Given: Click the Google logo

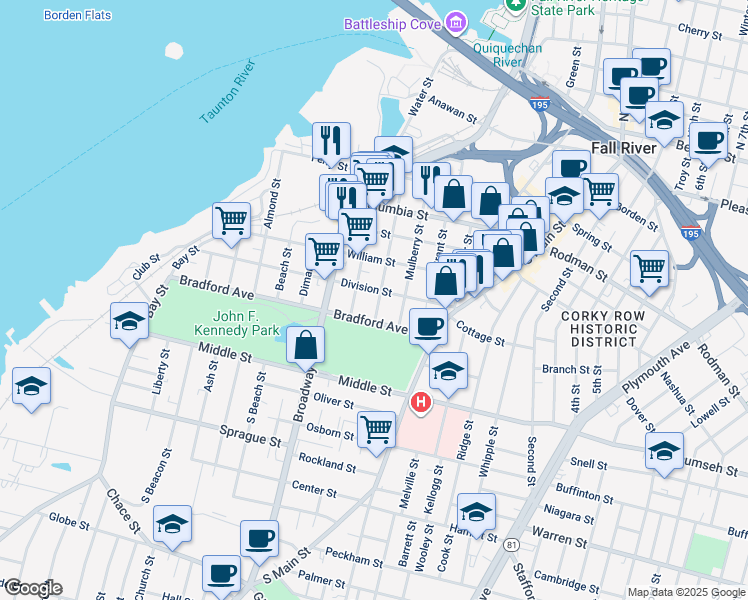Looking at the screenshot, I should coord(32,588).
